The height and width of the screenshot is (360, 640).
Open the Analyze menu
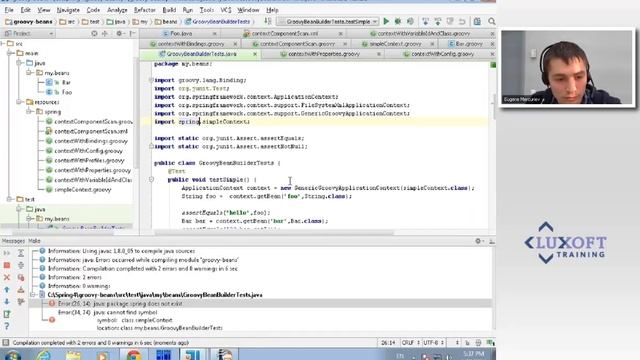pyautogui.click(x=117, y=10)
